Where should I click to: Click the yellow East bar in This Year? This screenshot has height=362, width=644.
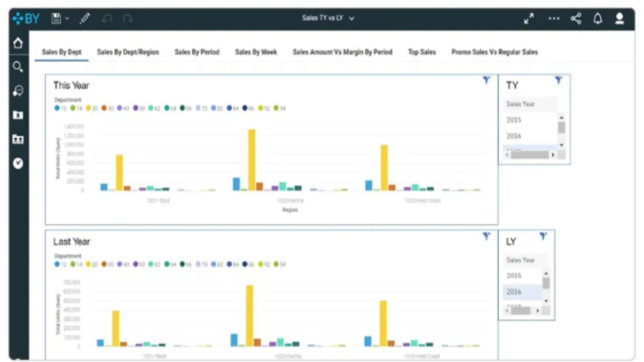pyautogui.click(x=119, y=172)
